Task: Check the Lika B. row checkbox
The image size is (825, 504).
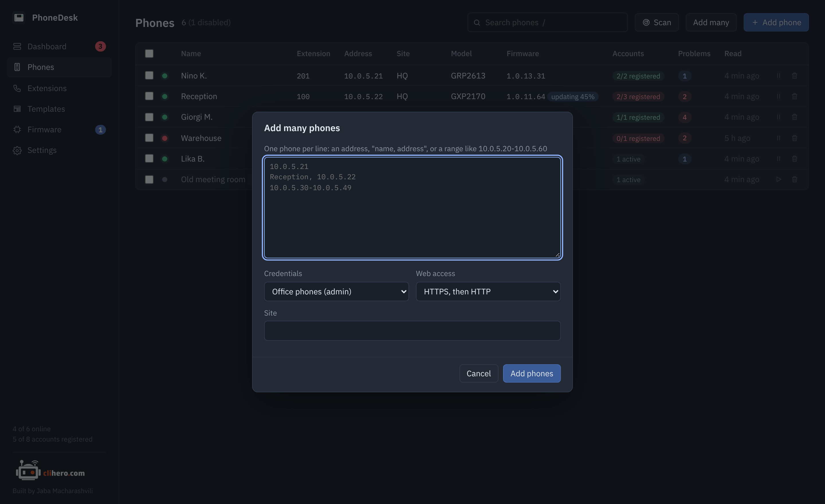Action: coord(149,158)
